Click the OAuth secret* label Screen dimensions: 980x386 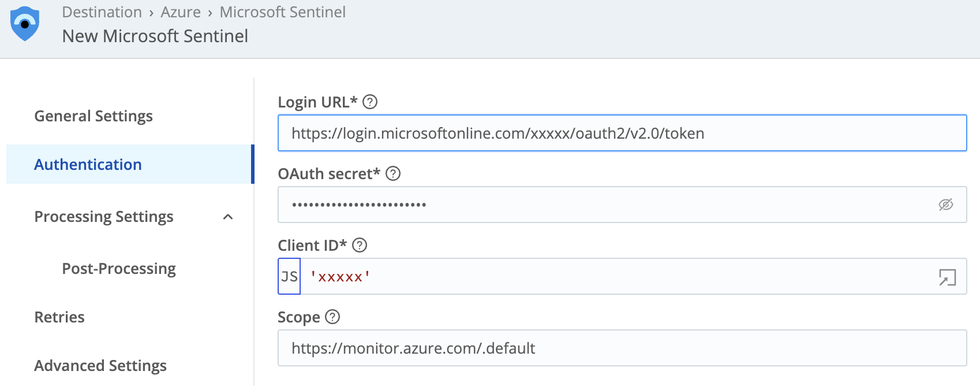(329, 173)
